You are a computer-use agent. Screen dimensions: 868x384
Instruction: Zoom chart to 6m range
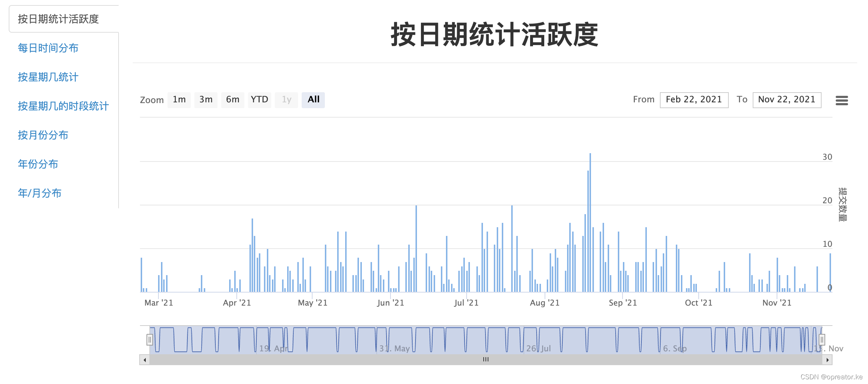[233, 100]
